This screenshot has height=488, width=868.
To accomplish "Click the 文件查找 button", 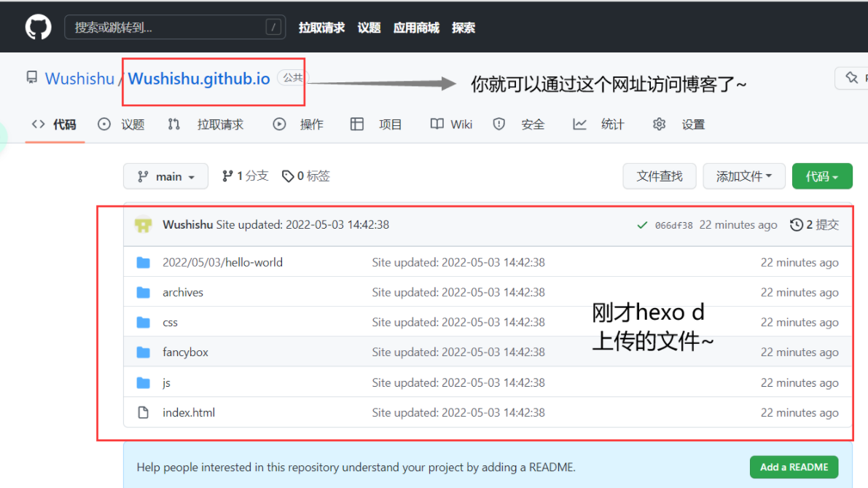I will [659, 176].
